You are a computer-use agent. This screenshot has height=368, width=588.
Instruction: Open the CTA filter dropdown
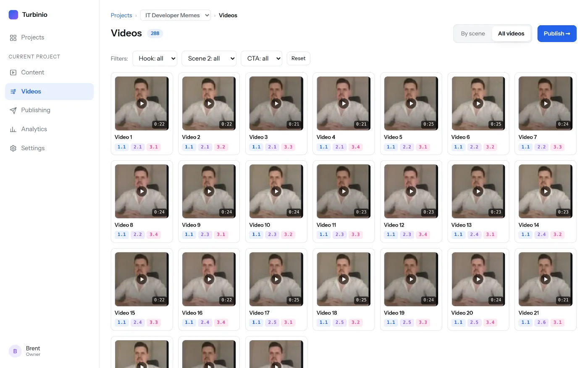pos(262,58)
